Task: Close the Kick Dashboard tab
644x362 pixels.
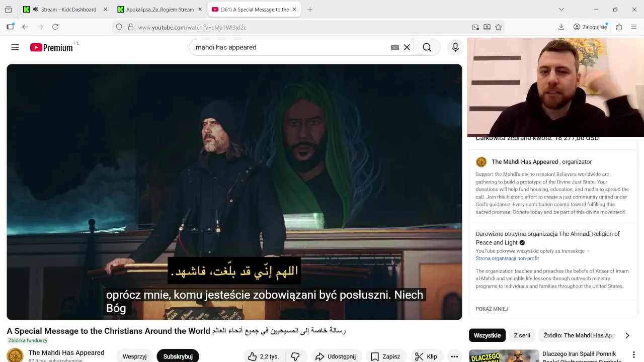Action: (x=105, y=10)
